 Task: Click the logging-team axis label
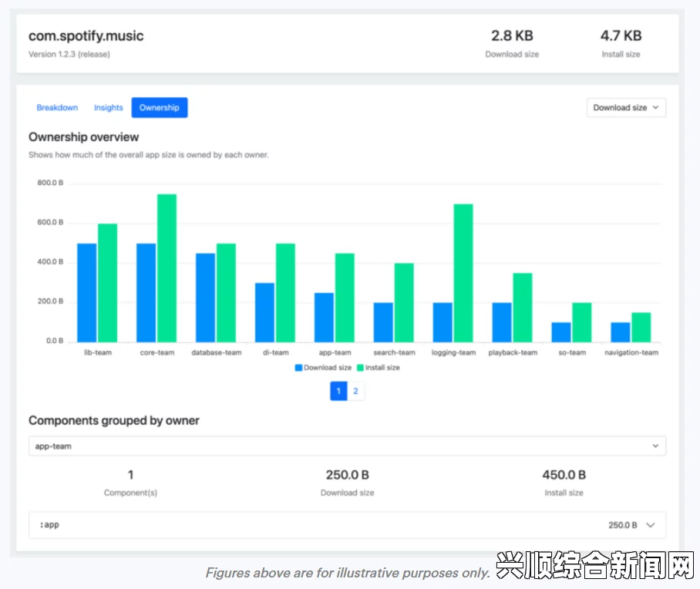coord(453,353)
